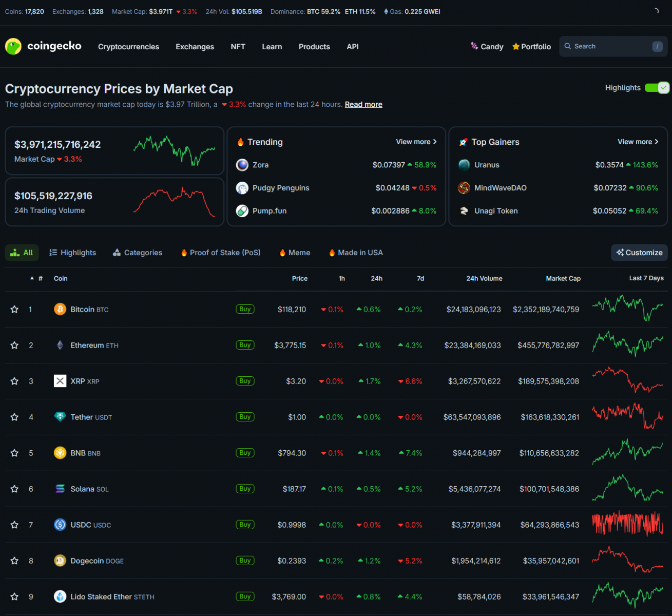Turn off the Highlights toggle switch
Image resolution: width=672 pixels, height=616 pixels.
click(657, 88)
